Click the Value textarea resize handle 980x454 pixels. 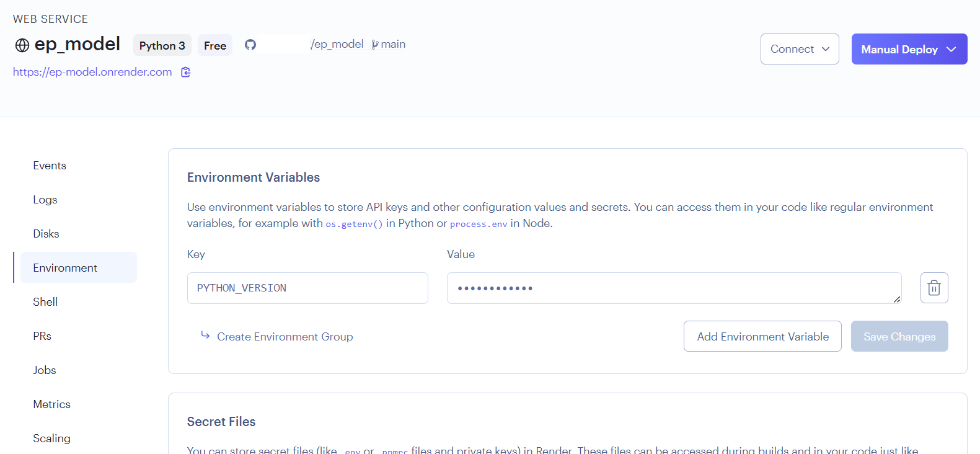click(896, 299)
